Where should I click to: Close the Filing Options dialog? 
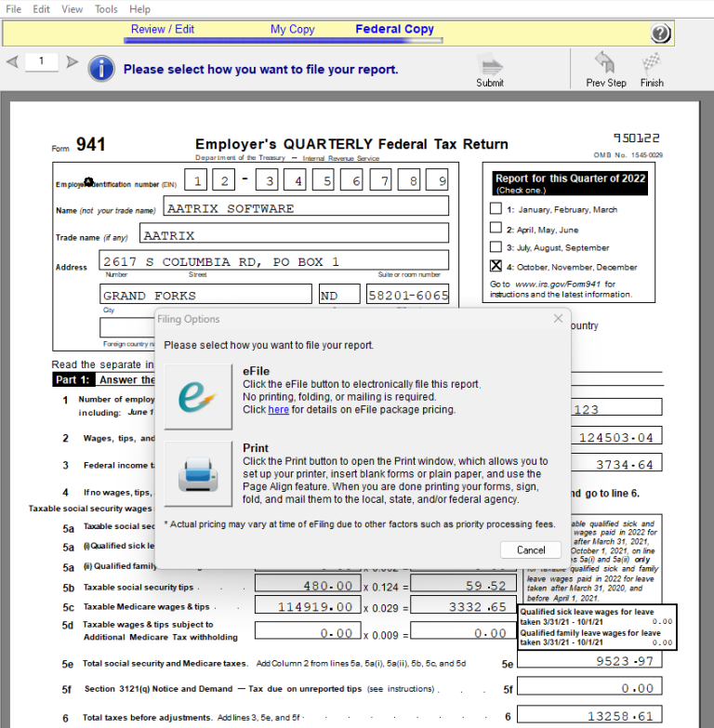pyautogui.click(x=558, y=319)
